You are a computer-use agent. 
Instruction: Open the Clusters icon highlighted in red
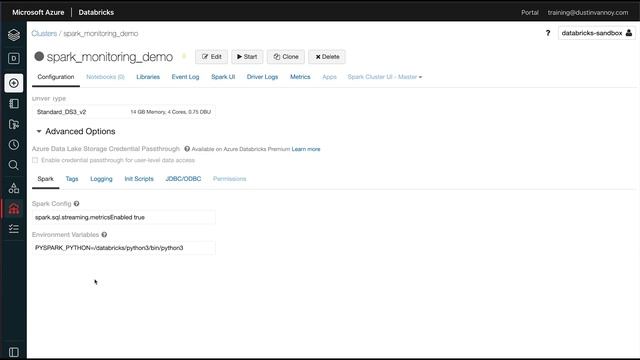[13, 209]
